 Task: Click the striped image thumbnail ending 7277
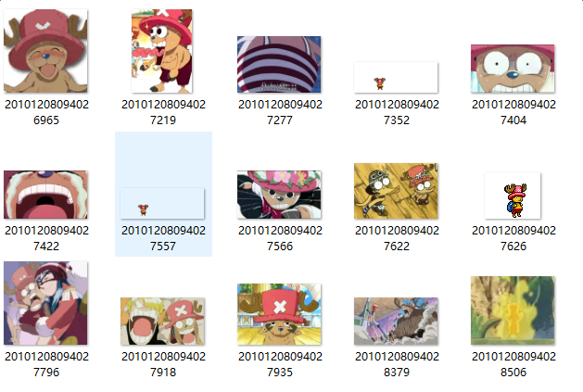pyautogui.click(x=279, y=64)
